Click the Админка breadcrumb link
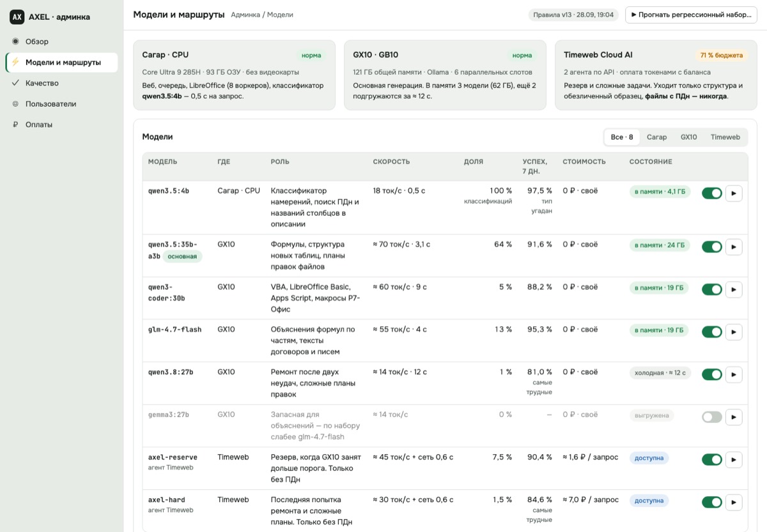This screenshot has height=532, width=767. pos(245,15)
